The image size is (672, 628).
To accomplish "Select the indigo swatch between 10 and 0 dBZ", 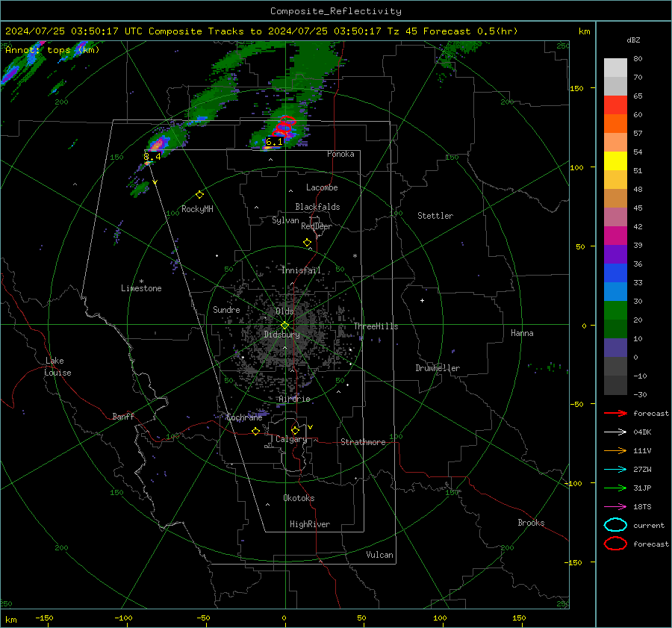I will (615, 348).
